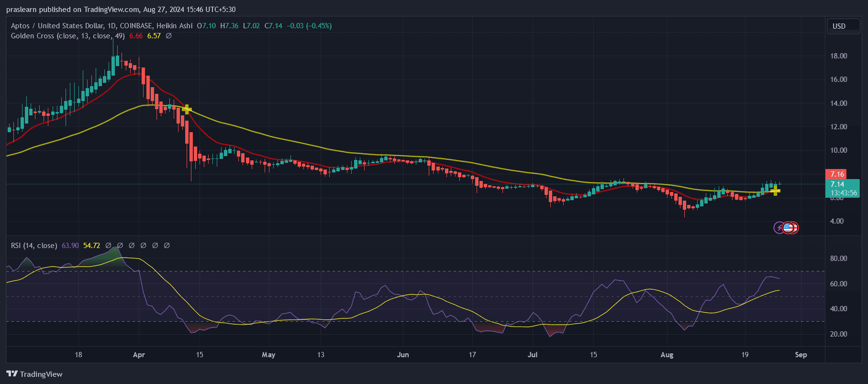
Task: Open the USD currency selector
Action: tap(843, 26)
